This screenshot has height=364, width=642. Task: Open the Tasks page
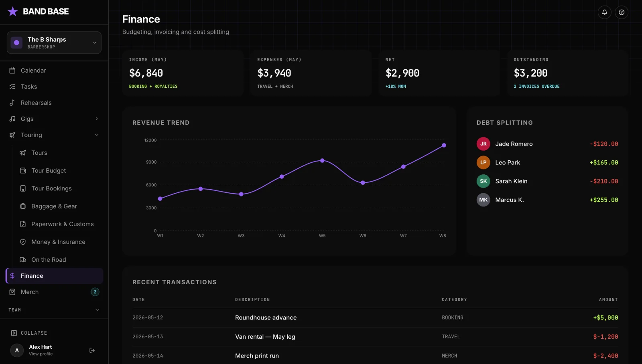click(x=54, y=87)
